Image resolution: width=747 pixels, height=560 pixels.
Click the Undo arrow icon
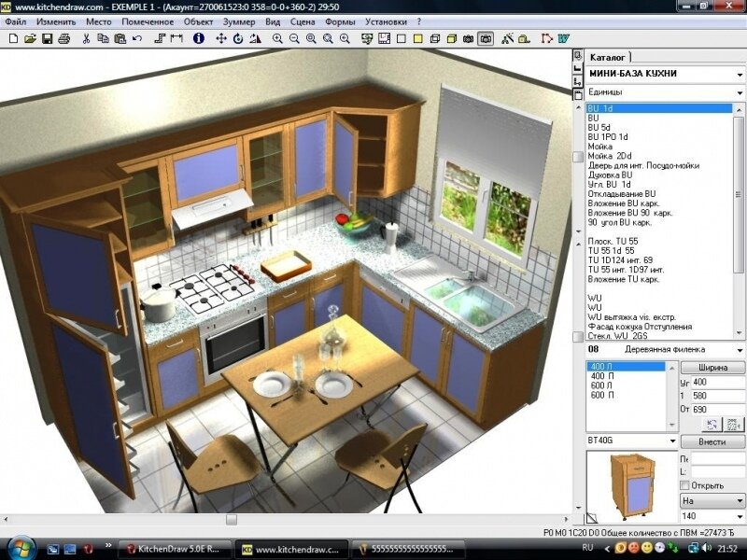pos(137,39)
